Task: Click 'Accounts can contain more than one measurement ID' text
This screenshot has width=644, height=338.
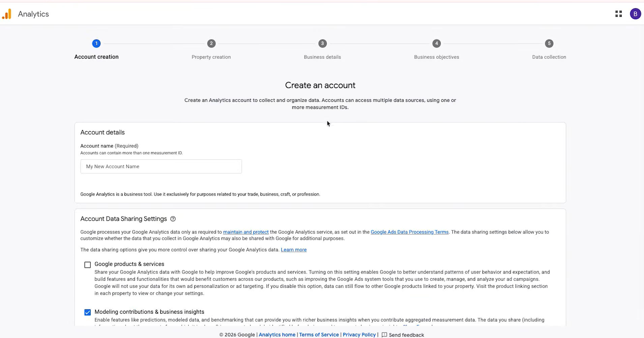Action: click(131, 153)
